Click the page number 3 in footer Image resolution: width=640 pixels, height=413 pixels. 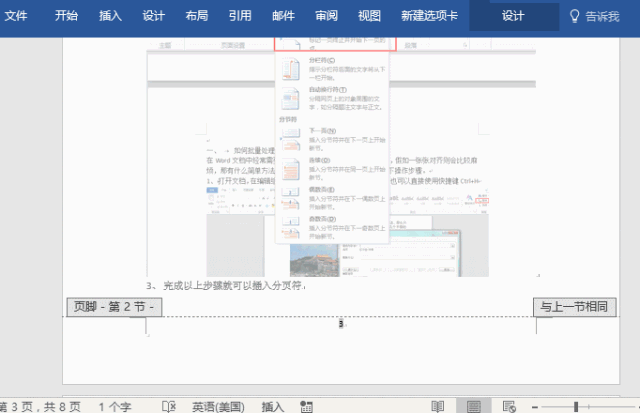pyautogui.click(x=341, y=324)
